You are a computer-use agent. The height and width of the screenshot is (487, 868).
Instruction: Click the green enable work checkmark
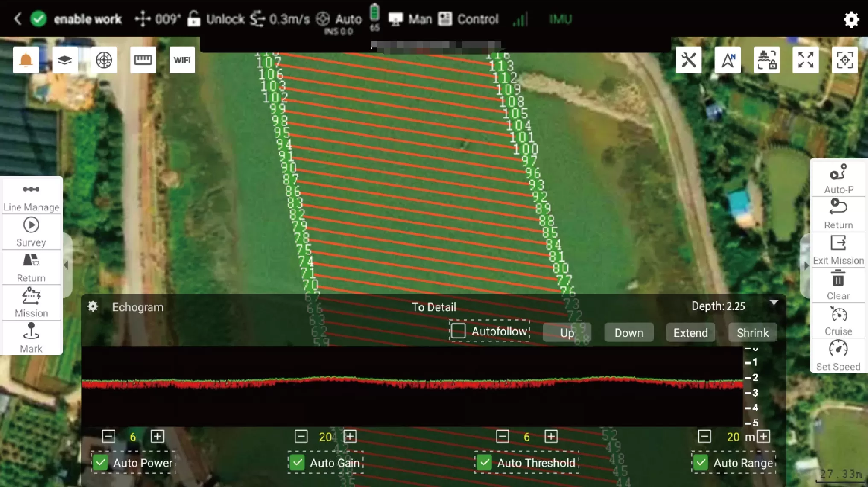coord(38,19)
